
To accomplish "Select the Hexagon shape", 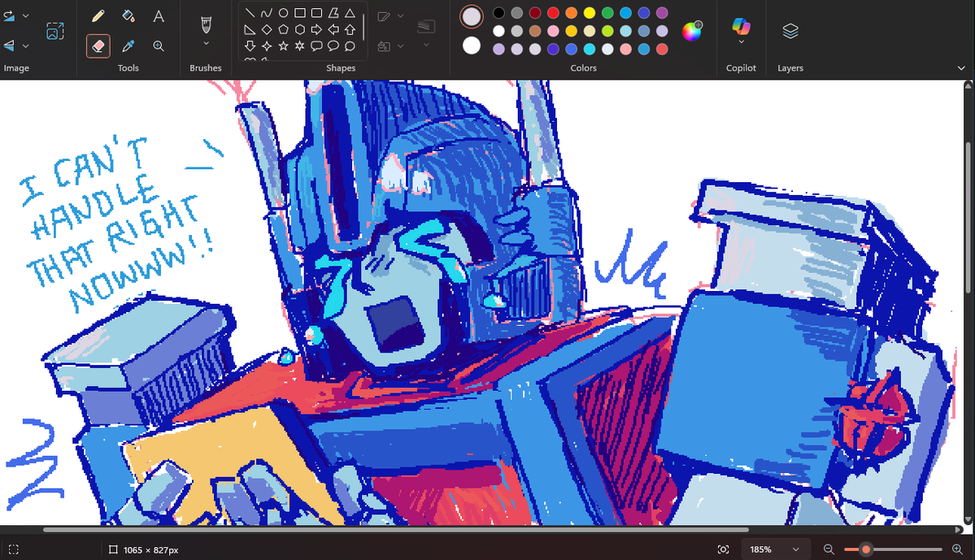I will 300,29.
